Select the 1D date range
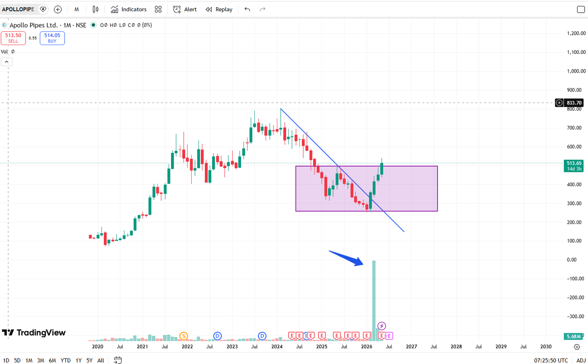The height and width of the screenshot is (364, 588). coord(6,360)
